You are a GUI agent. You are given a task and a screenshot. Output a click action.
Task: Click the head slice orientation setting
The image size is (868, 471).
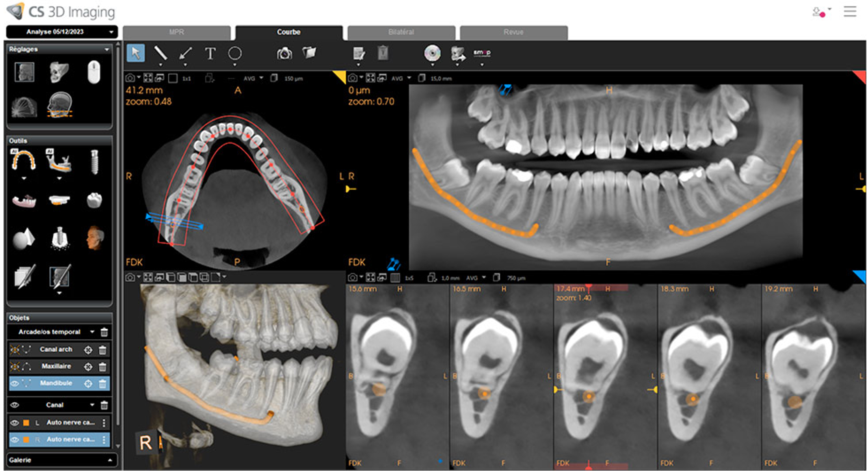pyautogui.click(x=59, y=105)
